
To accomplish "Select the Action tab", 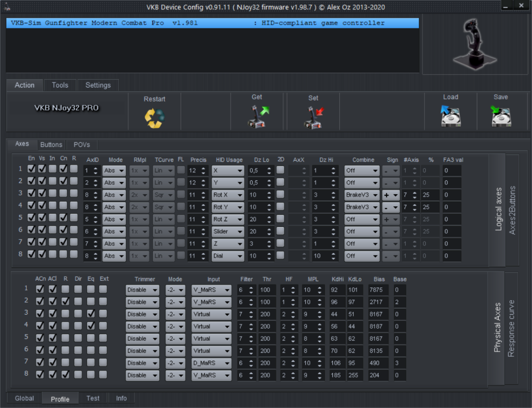I will pyautogui.click(x=24, y=85).
